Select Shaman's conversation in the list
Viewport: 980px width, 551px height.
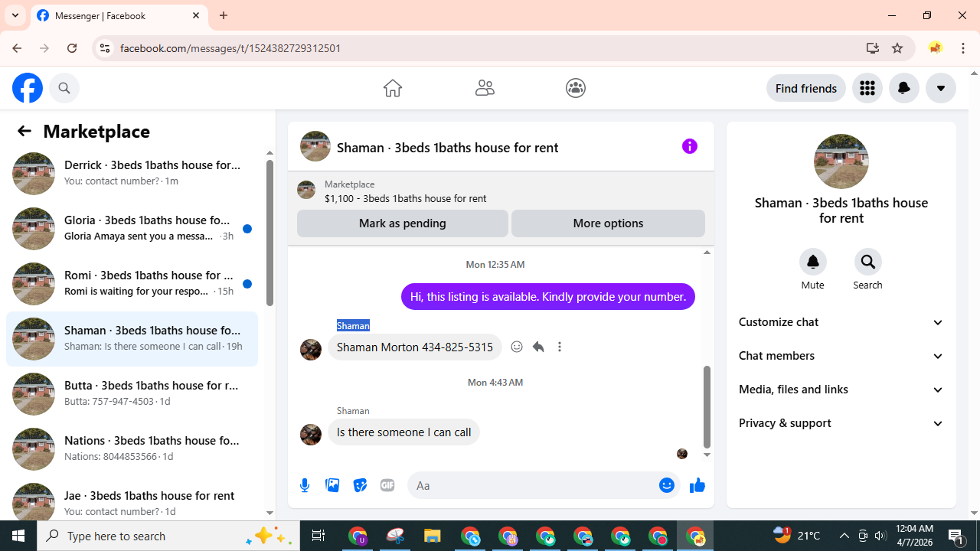pyautogui.click(x=132, y=338)
